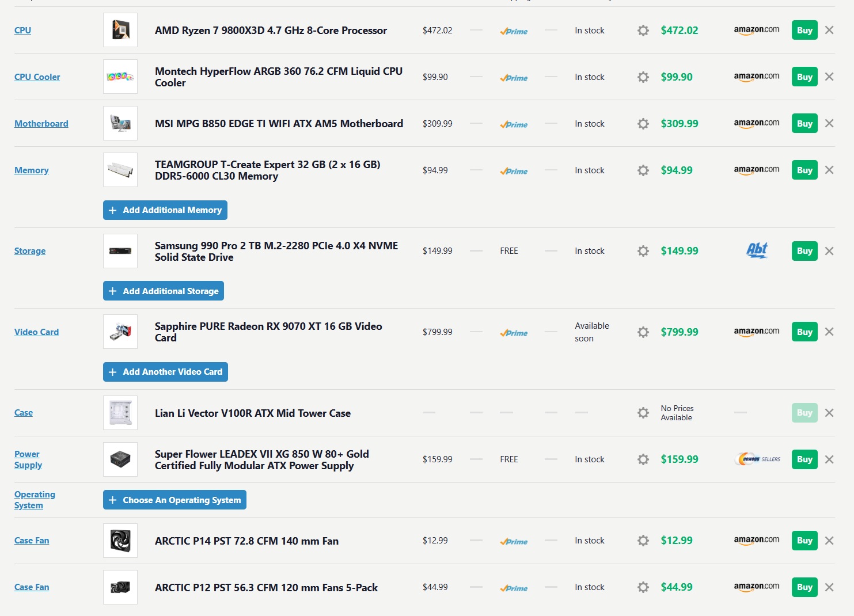Buy the ARCTIC P12 PST 5-Pack

click(x=804, y=587)
